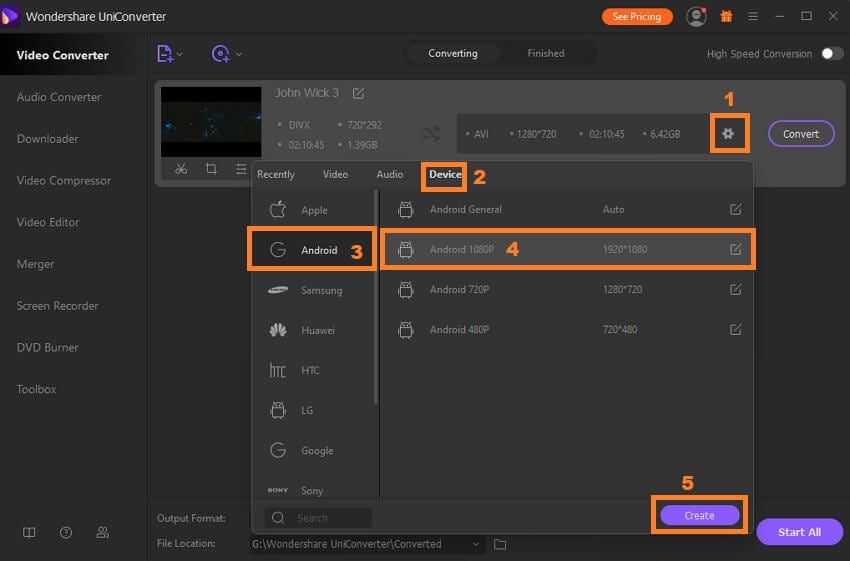Go to Audio Converter

[59, 97]
